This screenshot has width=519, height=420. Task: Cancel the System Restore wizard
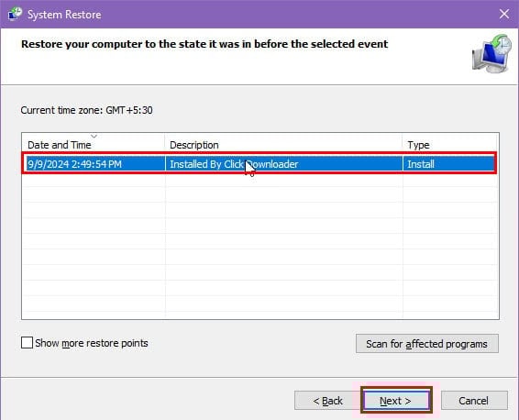pyautogui.click(x=474, y=401)
